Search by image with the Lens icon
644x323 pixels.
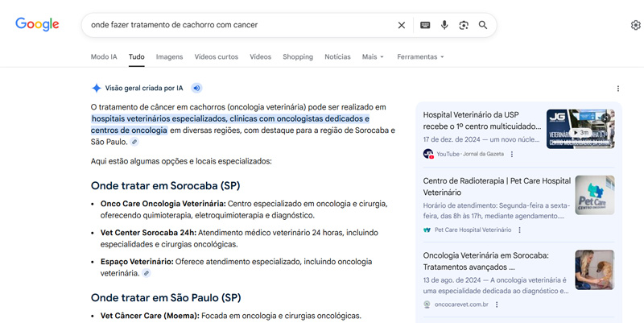(464, 25)
